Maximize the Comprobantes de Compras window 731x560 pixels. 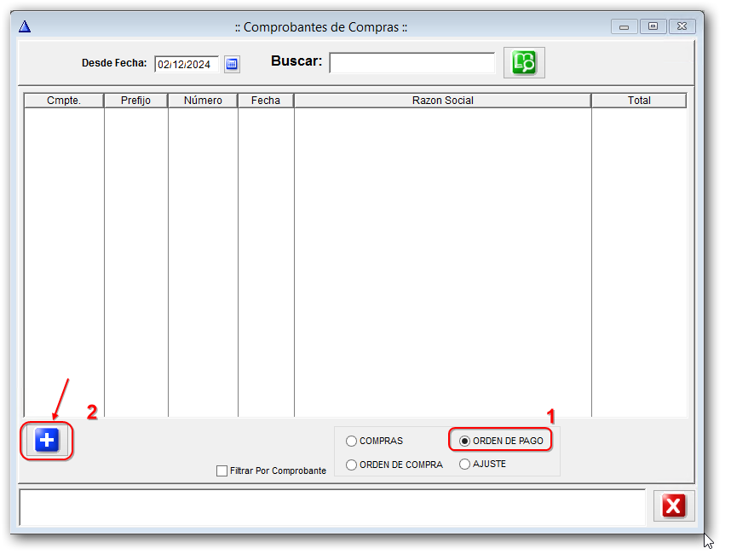tap(653, 26)
